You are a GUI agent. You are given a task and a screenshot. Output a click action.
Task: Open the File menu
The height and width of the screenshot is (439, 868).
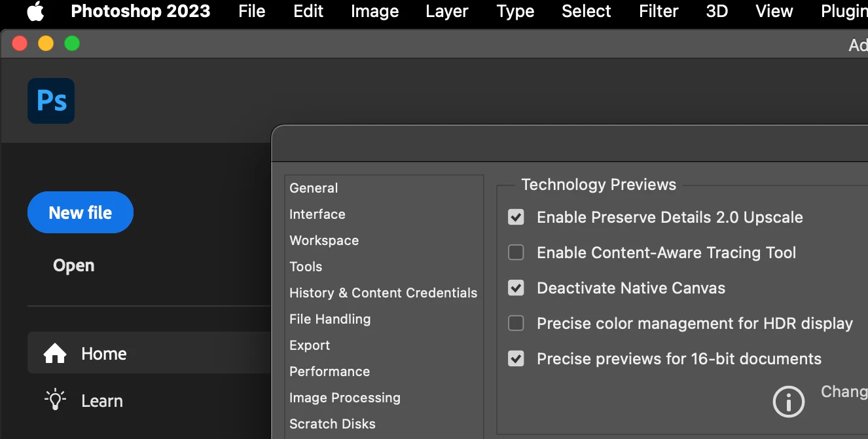(x=252, y=11)
